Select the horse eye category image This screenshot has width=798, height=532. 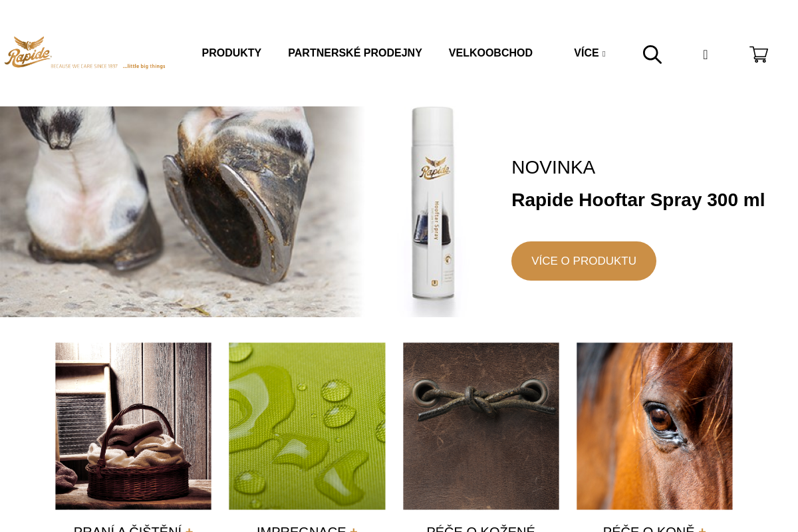654,426
